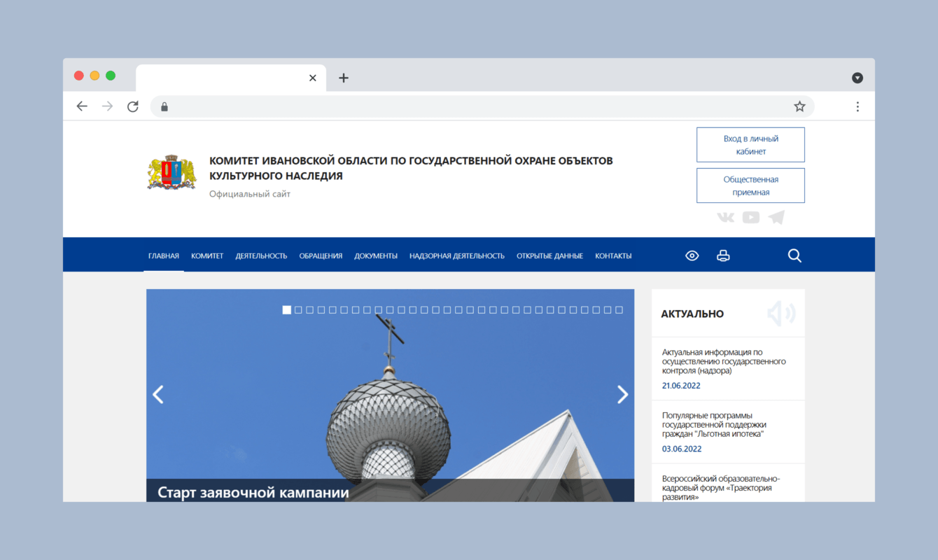
Task: Expand the ДЕЯТЕЛЬНОСТЬ navigation menu
Action: (261, 255)
